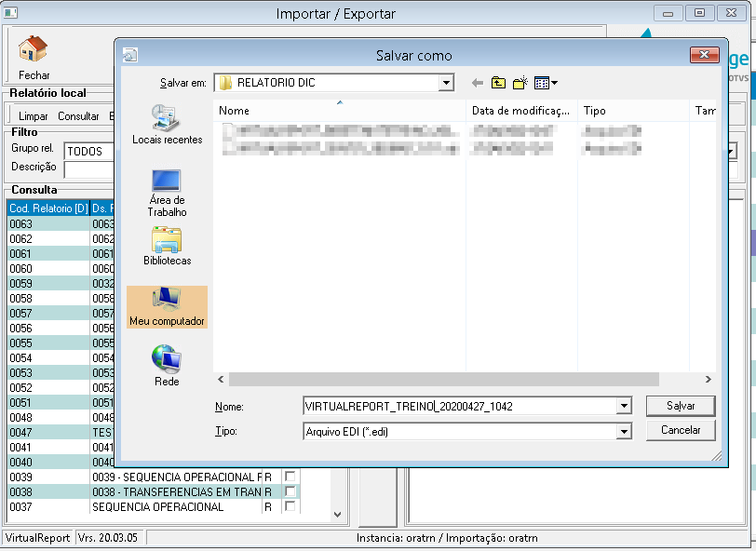Go back using the Save dialog back arrow
This screenshot has height=551, width=756.
tap(478, 83)
